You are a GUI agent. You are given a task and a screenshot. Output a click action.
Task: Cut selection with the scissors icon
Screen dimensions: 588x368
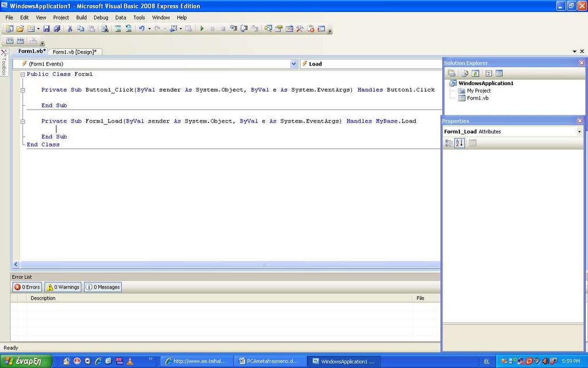tap(69, 29)
